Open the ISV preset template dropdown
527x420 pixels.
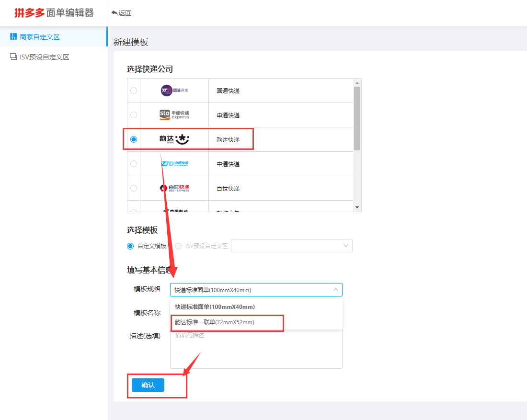(292, 246)
